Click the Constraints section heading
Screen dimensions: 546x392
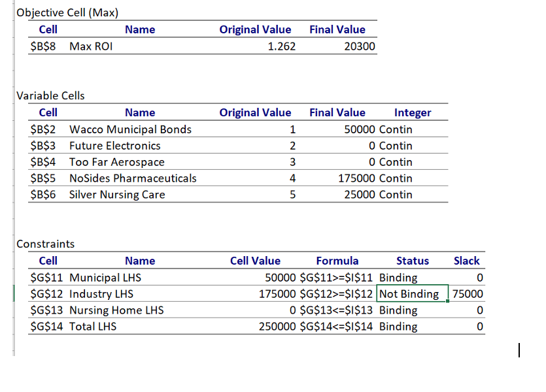pyautogui.click(x=46, y=244)
